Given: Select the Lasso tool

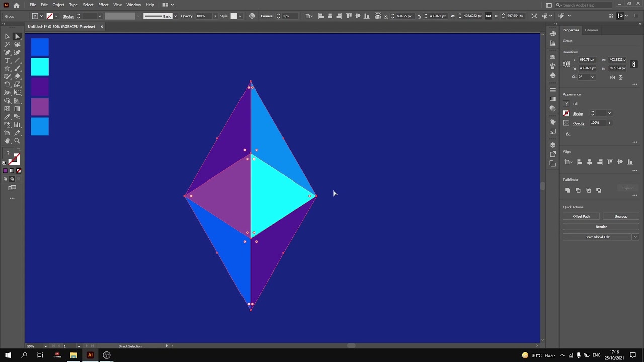Looking at the screenshot, I should (17, 44).
